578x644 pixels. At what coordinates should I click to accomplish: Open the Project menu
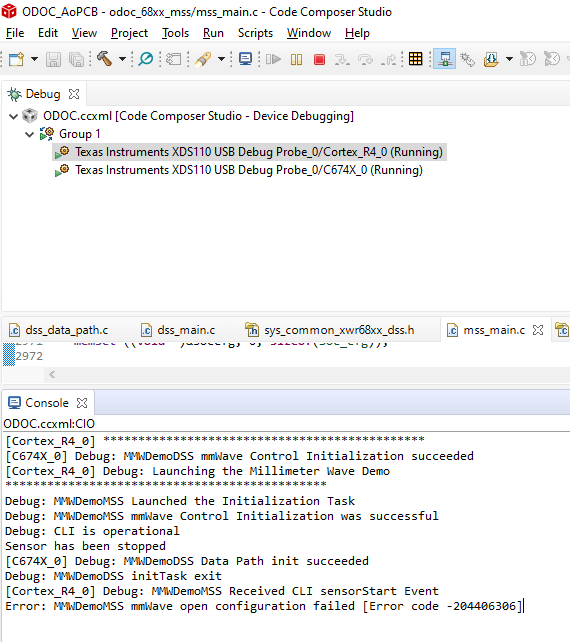pos(129,33)
